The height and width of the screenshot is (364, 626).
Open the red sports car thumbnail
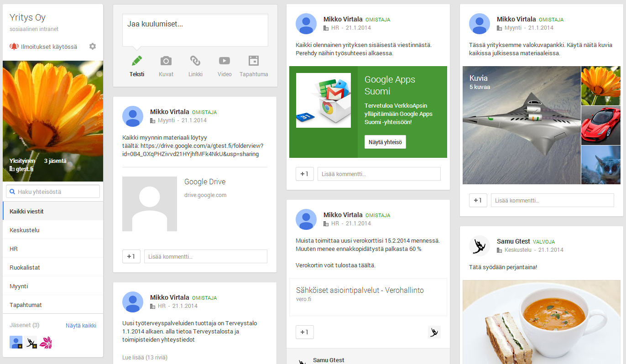coord(600,125)
